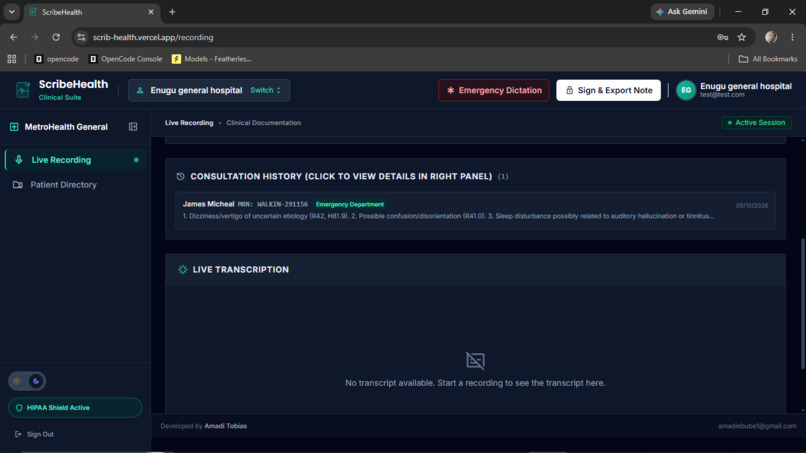Click the HIPAA shield icon
The width and height of the screenshot is (806, 453).
19,408
